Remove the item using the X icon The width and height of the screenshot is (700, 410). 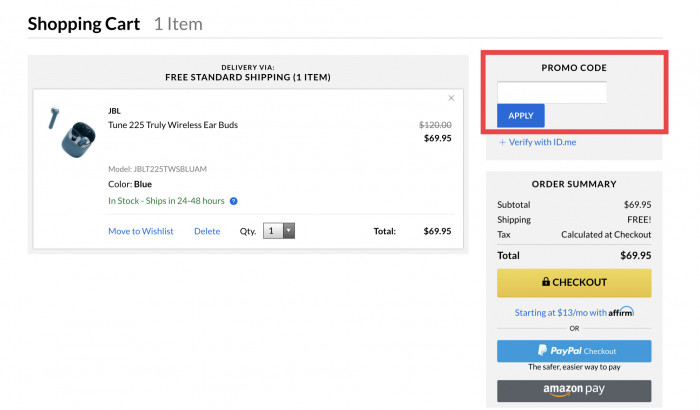point(451,98)
